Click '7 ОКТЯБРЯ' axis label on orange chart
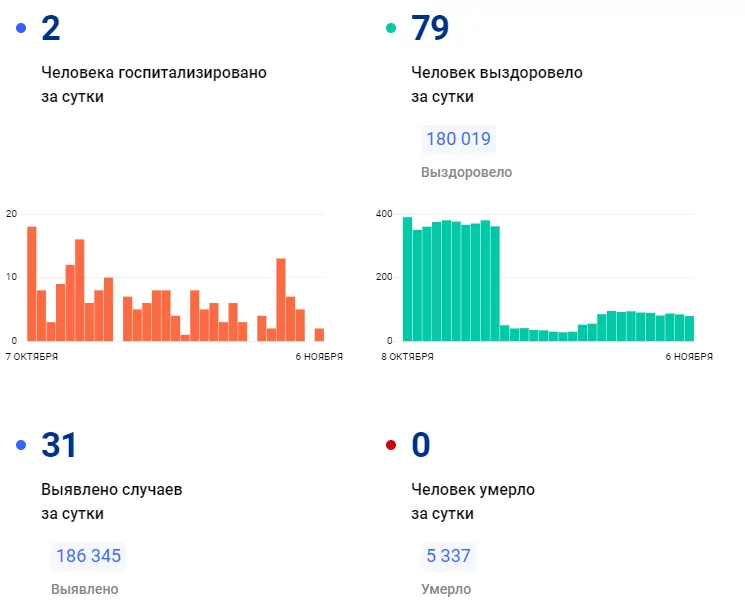This screenshot has width=745, height=613. coord(32,357)
